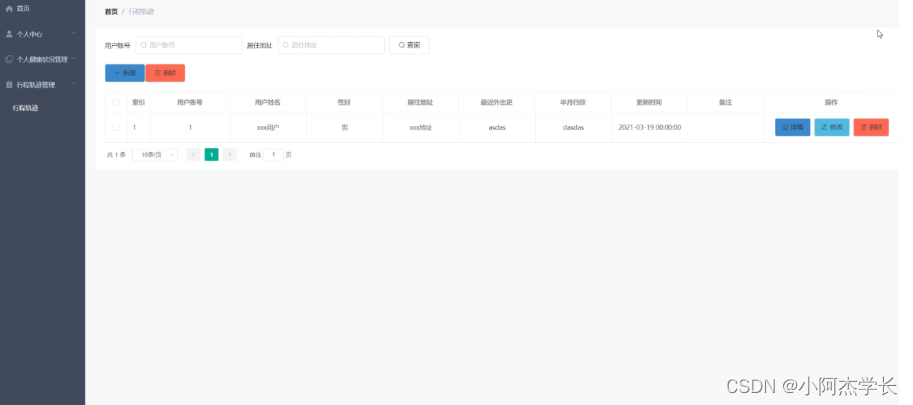The height and width of the screenshot is (405, 913).
Task: Open 详情 details for the xxx用户 row
Action: pyautogui.click(x=792, y=127)
